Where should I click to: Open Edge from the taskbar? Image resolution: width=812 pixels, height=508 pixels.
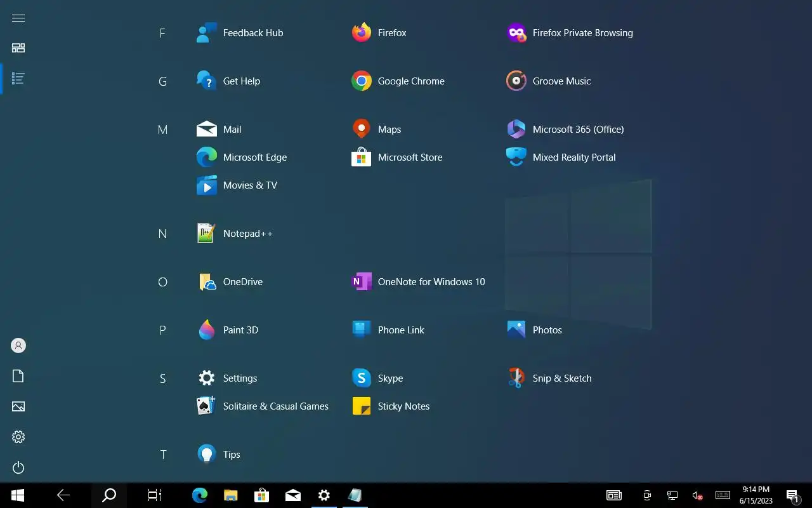pos(200,495)
